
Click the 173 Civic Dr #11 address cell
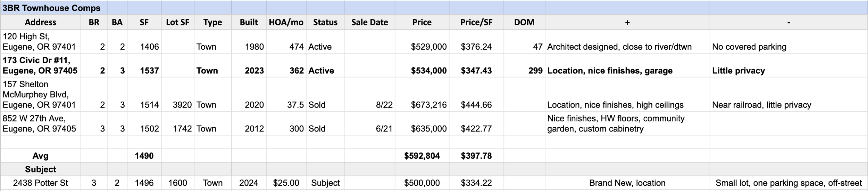tap(40, 65)
